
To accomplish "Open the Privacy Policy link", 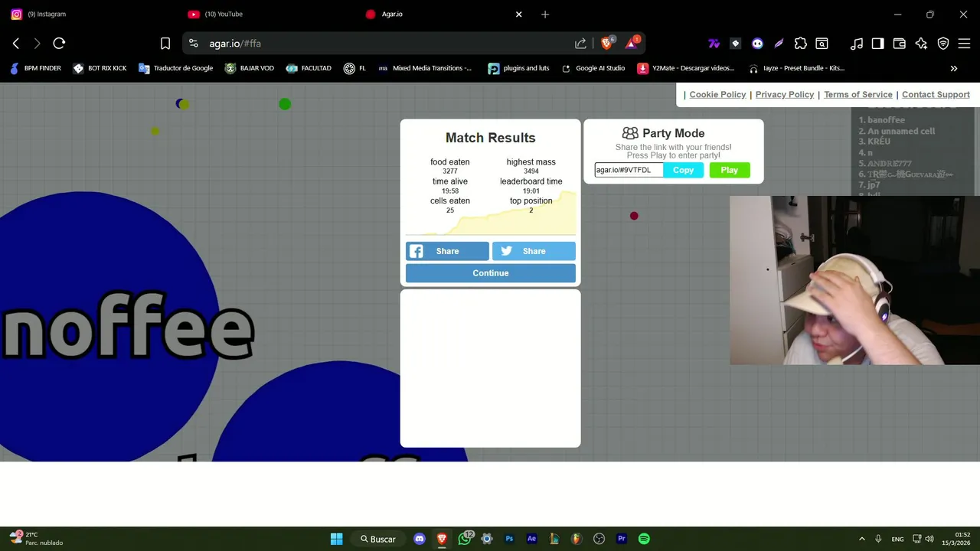I will [785, 94].
